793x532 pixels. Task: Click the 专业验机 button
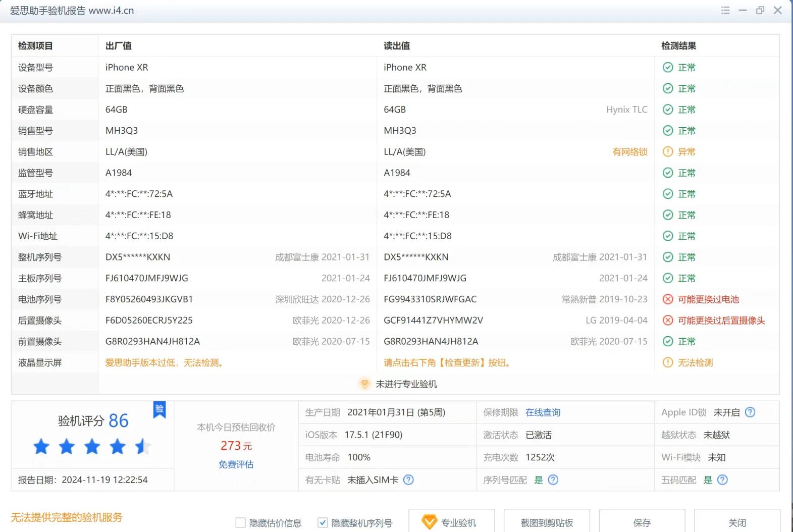pyautogui.click(x=451, y=522)
